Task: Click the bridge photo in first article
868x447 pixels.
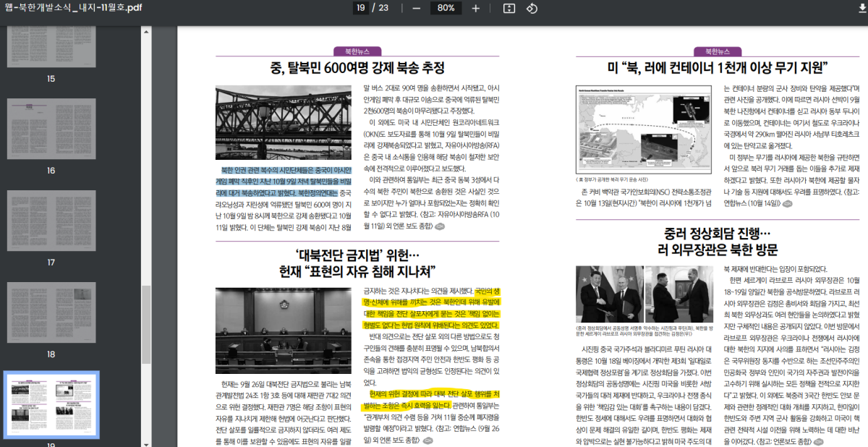Action: click(x=283, y=122)
